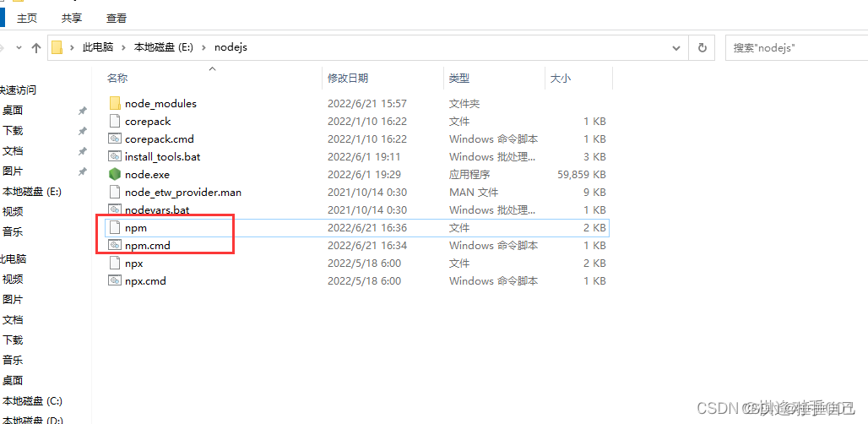Select node_modules folder icon
This screenshot has width=868, height=424.
(x=115, y=104)
